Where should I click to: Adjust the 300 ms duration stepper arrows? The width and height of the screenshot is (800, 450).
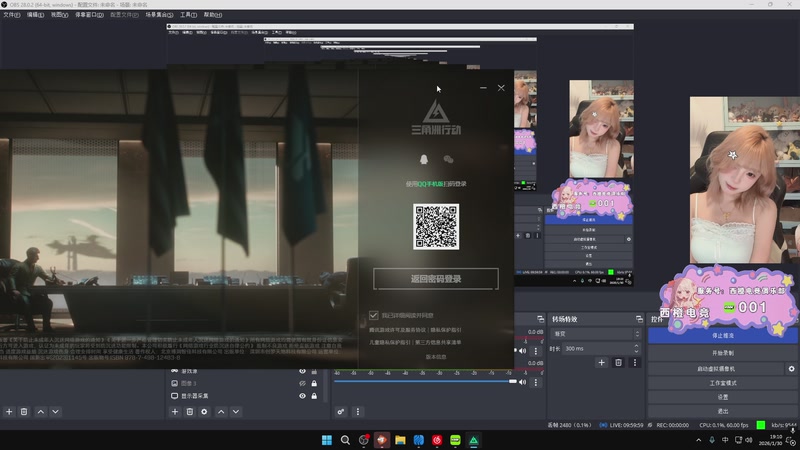pos(636,348)
